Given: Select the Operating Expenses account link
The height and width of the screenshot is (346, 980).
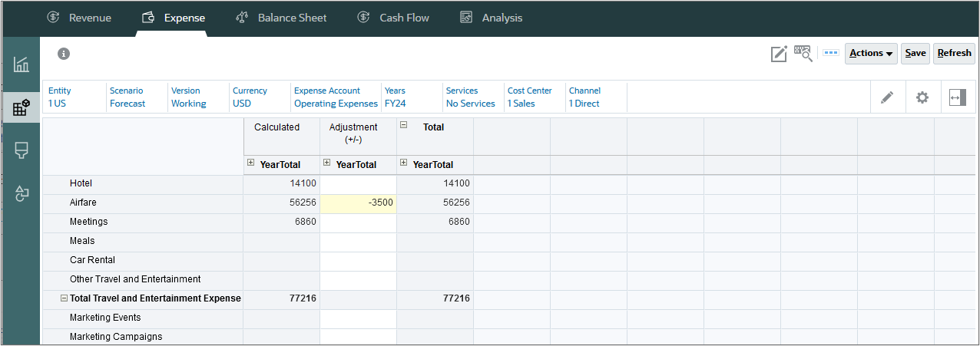Looking at the screenshot, I should click(x=336, y=104).
